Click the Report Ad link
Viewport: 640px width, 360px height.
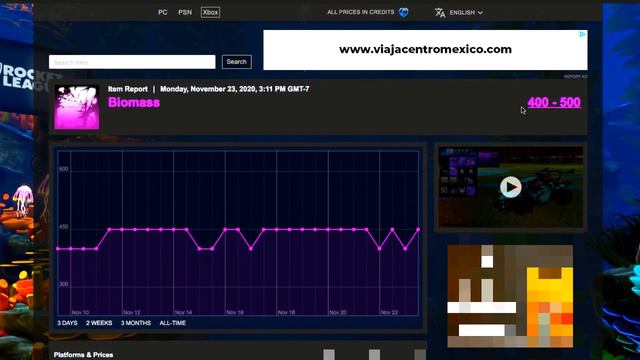pos(576,77)
